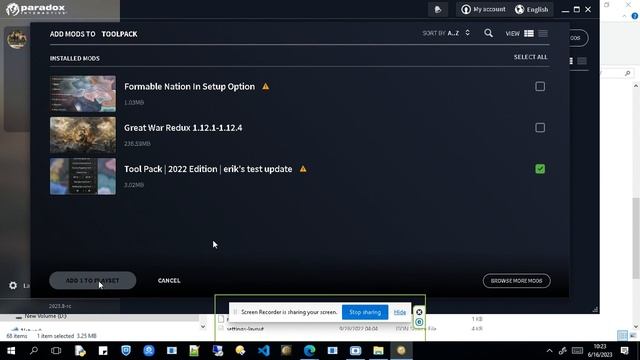Open Windows taskbar search

point(34,351)
